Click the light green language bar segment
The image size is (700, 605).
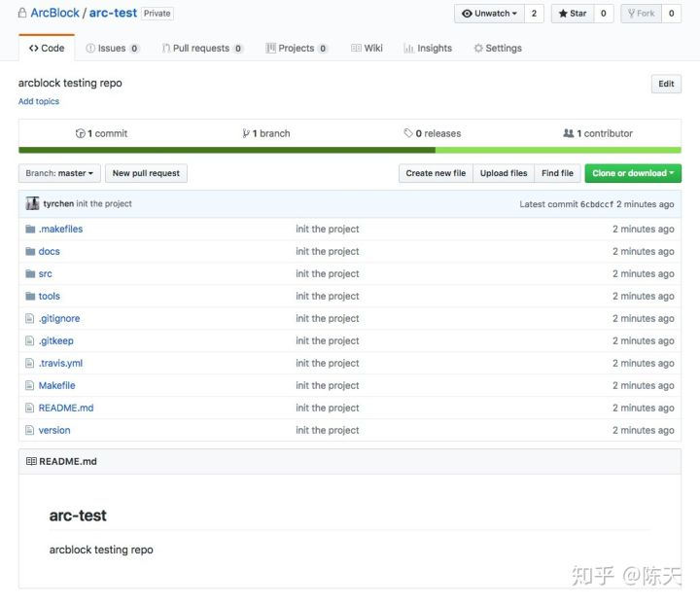[558, 151]
